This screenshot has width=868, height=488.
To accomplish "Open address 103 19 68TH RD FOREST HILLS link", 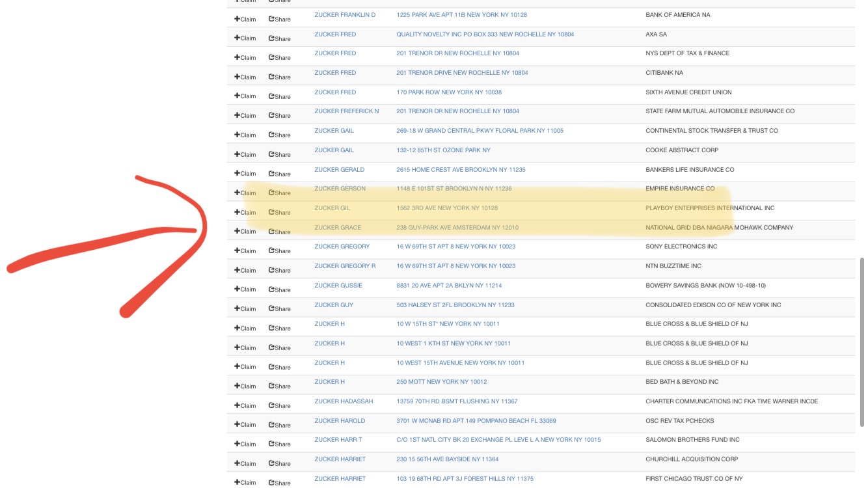I will (465, 479).
